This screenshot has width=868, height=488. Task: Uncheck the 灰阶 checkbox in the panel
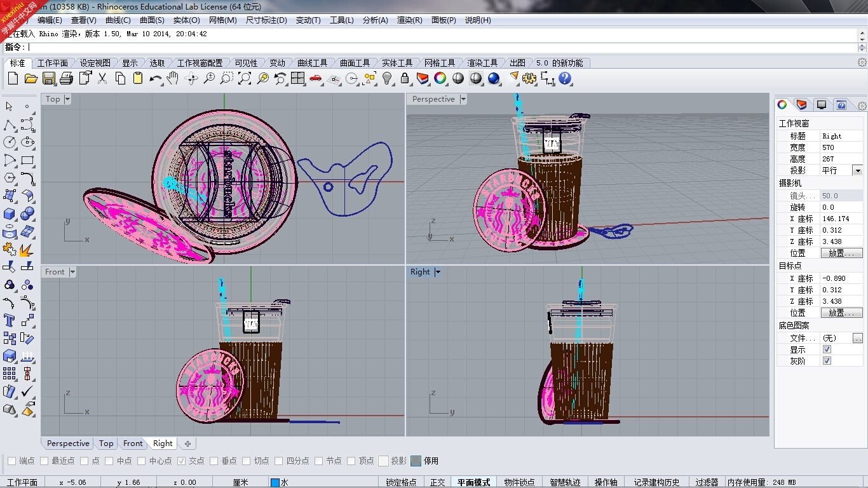pyautogui.click(x=827, y=361)
